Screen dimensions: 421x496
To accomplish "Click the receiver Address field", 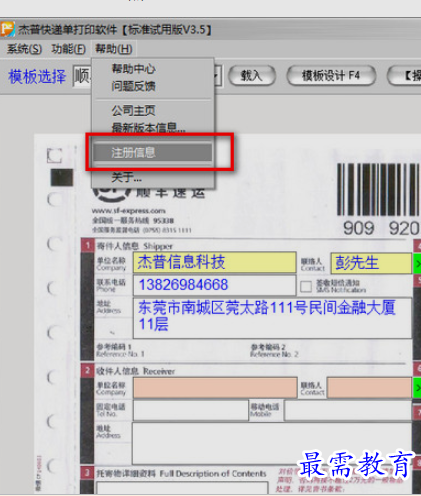I will 272,443.
